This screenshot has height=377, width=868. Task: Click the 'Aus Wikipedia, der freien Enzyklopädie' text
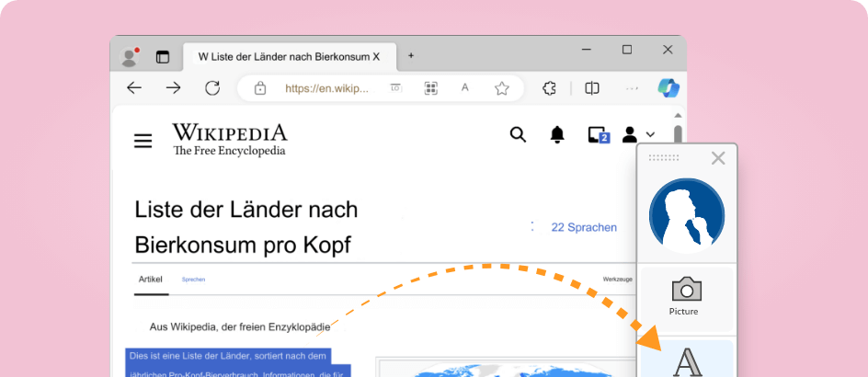click(240, 327)
